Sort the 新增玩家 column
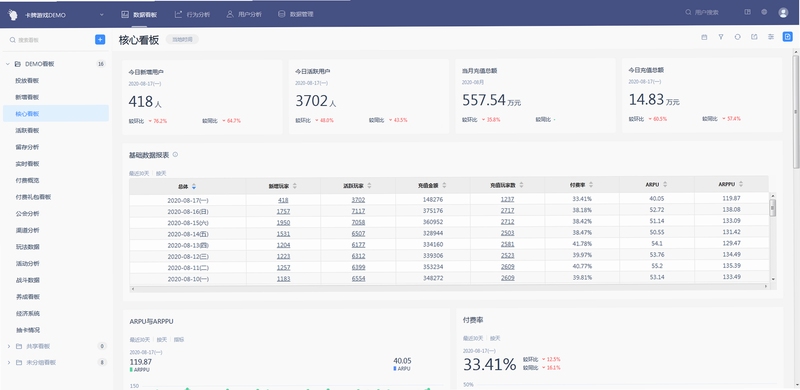This screenshot has width=800, height=390. click(x=294, y=186)
